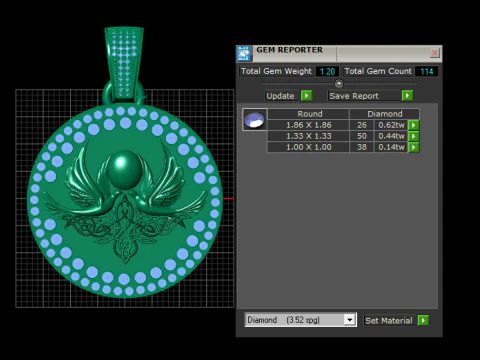480x360 pixels.
Task: Click the GEM REPORTER title text
Action: tap(289, 50)
